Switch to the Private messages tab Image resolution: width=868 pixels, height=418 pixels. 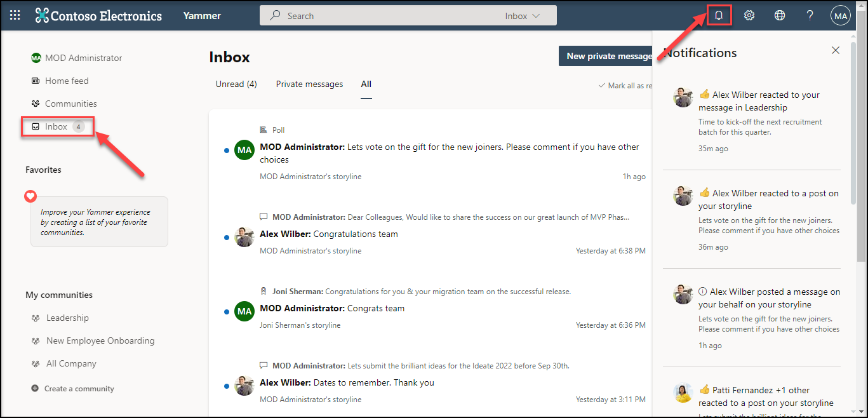point(309,84)
